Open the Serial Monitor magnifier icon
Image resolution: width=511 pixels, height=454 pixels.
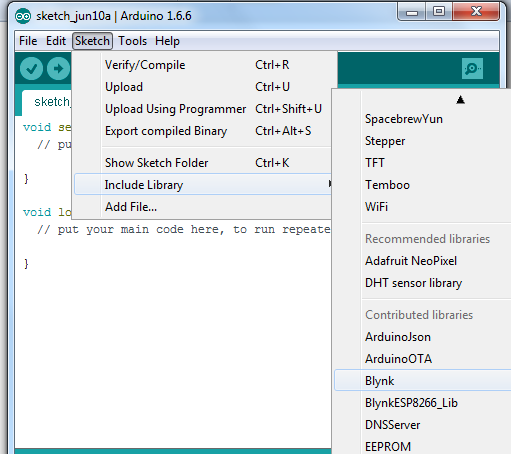click(x=472, y=69)
